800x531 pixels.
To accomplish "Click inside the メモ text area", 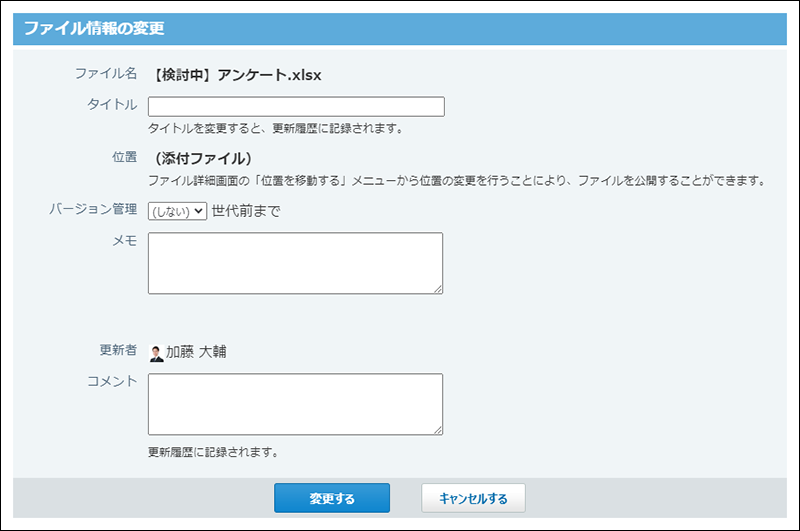I will [x=295, y=263].
